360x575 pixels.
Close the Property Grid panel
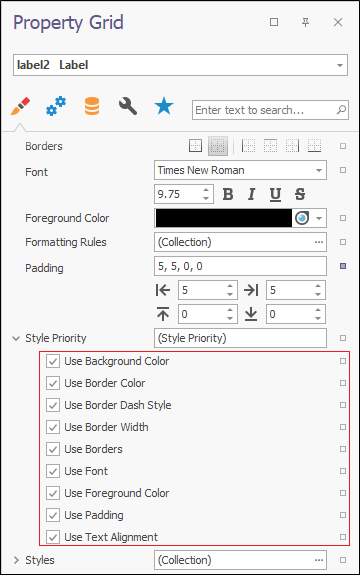pyautogui.click(x=338, y=22)
